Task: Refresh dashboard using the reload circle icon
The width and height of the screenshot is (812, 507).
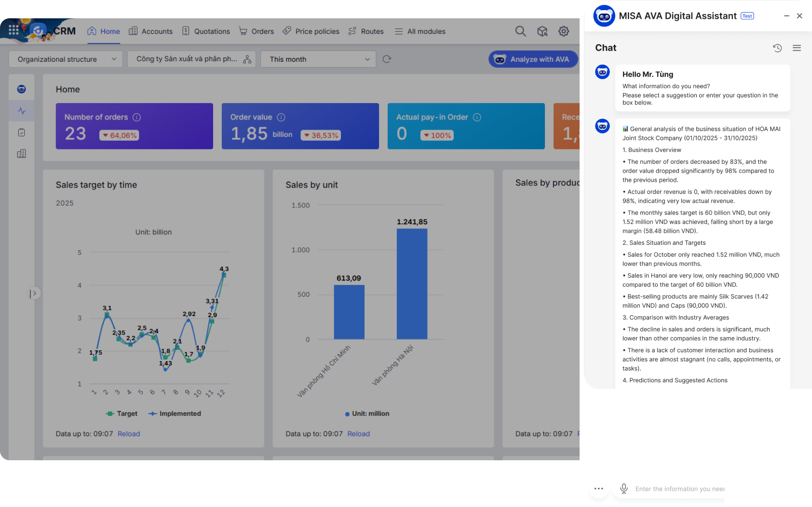Action: pos(386,59)
